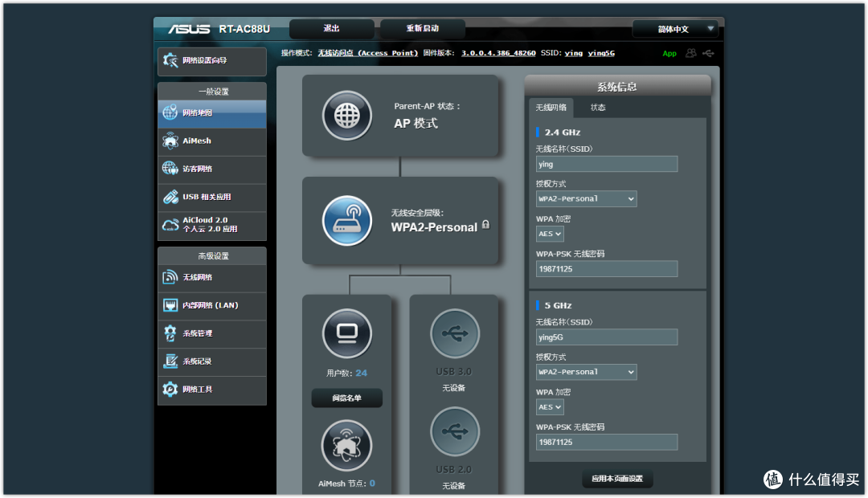Switch to the 状态 tab in 系统信息

pyautogui.click(x=598, y=106)
